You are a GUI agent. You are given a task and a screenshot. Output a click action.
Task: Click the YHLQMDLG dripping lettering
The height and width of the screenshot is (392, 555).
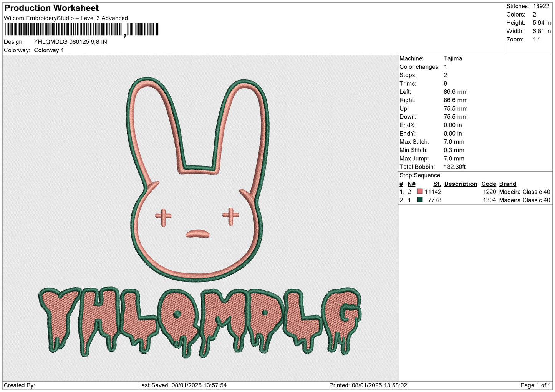pyautogui.click(x=200, y=323)
